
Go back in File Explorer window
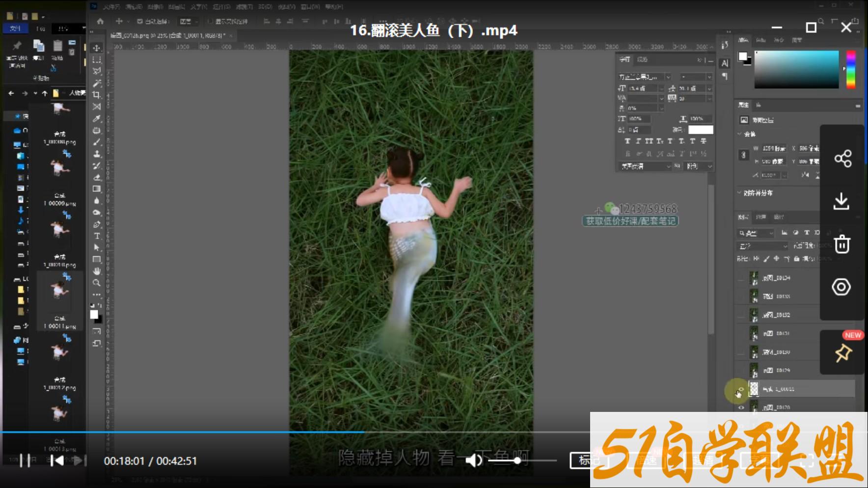(11, 93)
